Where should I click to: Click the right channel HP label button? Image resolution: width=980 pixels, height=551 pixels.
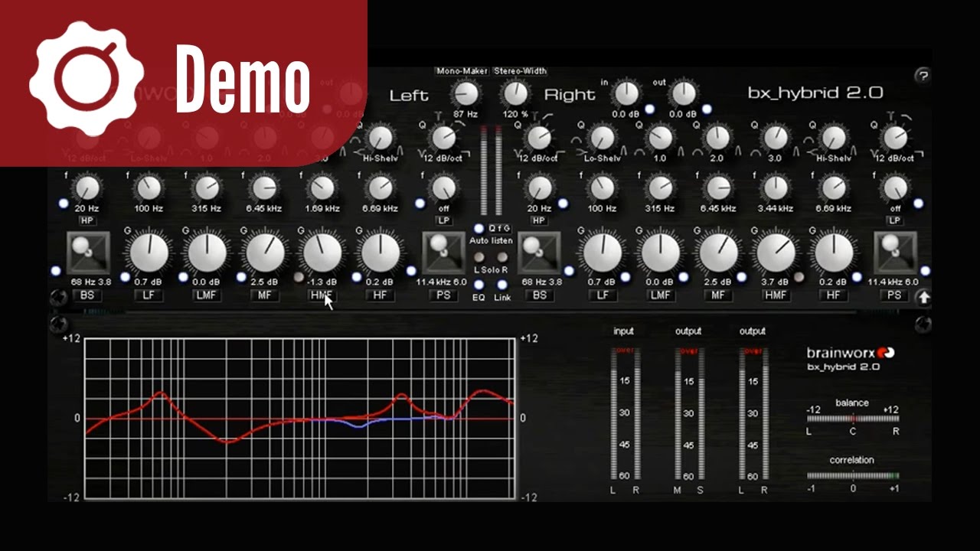pyautogui.click(x=540, y=221)
